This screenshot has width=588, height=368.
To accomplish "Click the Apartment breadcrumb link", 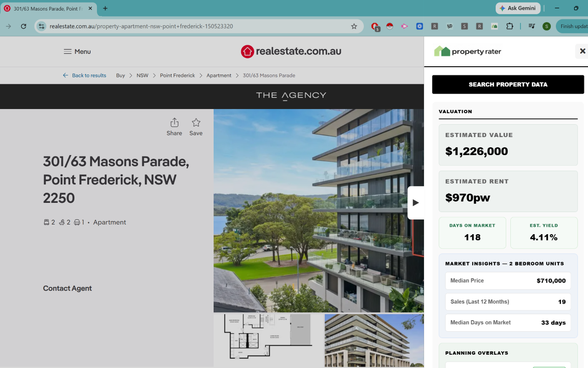I will coord(219,75).
